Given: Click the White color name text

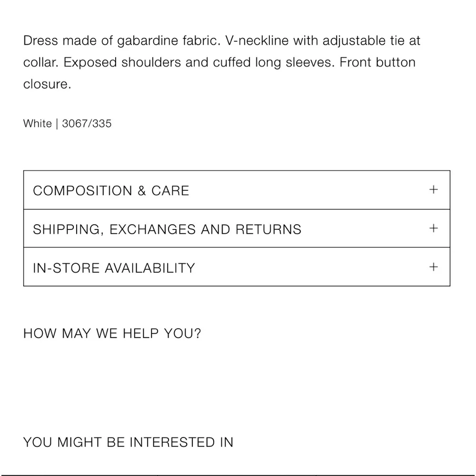Looking at the screenshot, I should click(37, 124).
